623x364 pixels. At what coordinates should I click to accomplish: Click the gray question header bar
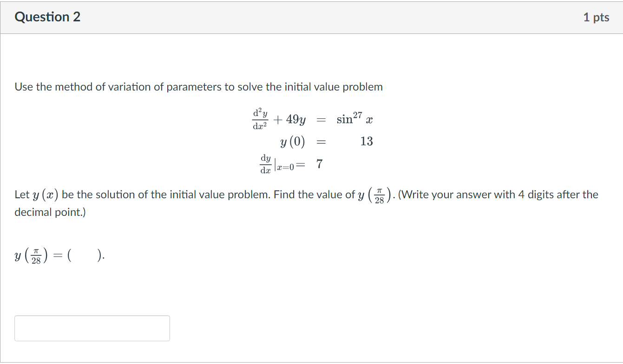coord(311,17)
